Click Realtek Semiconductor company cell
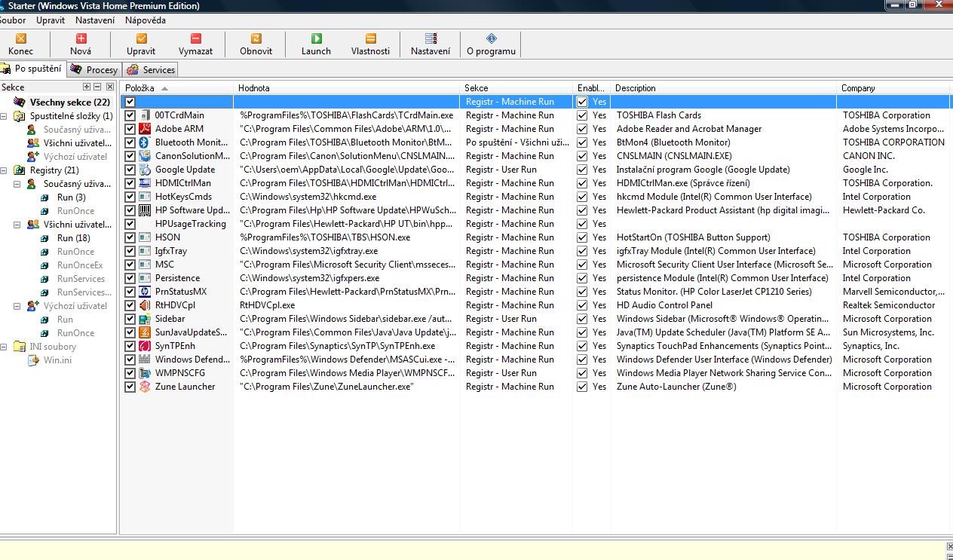Viewport: 953px width, 560px height. [x=889, y=305]
